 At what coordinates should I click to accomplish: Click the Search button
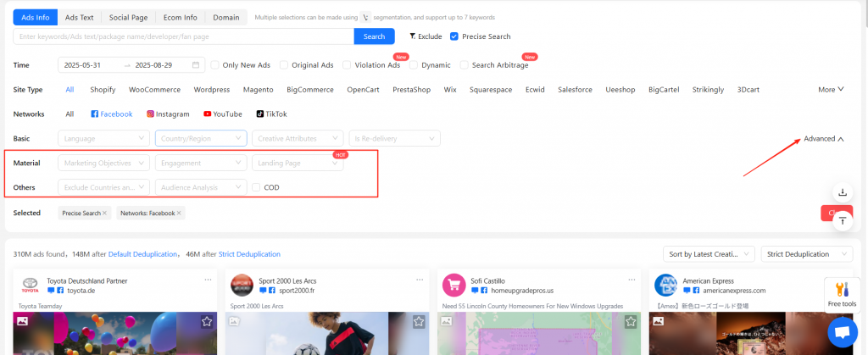coord(374,36)
